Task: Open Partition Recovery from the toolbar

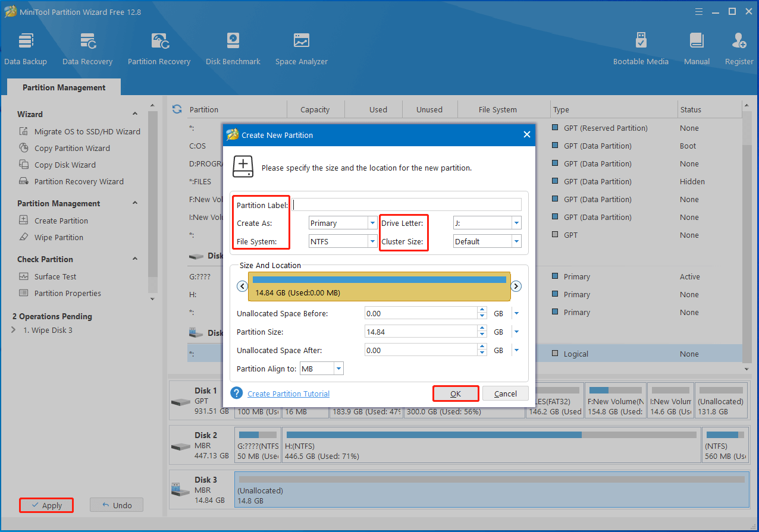Action: coord(159,49)
